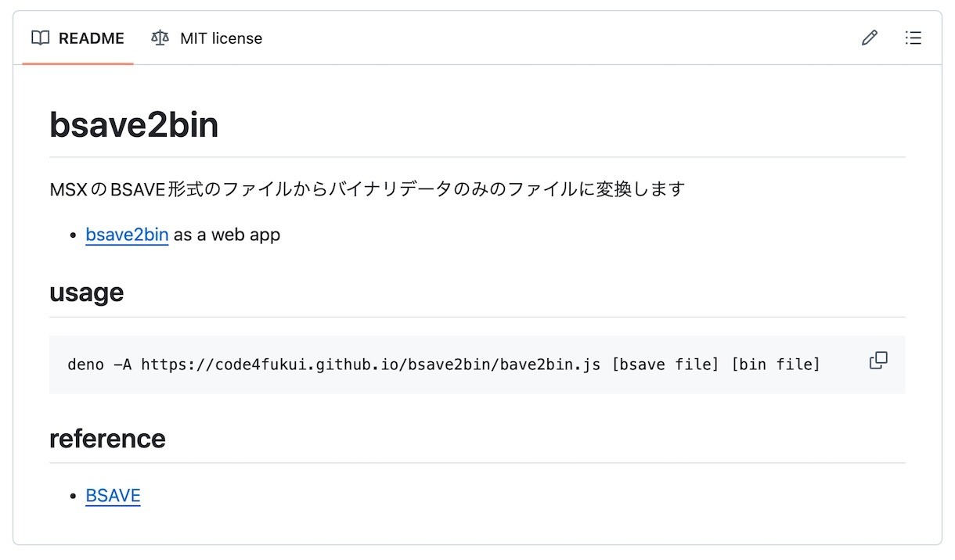Open the outline list icon
955x560 pixels.
[913, 38]
